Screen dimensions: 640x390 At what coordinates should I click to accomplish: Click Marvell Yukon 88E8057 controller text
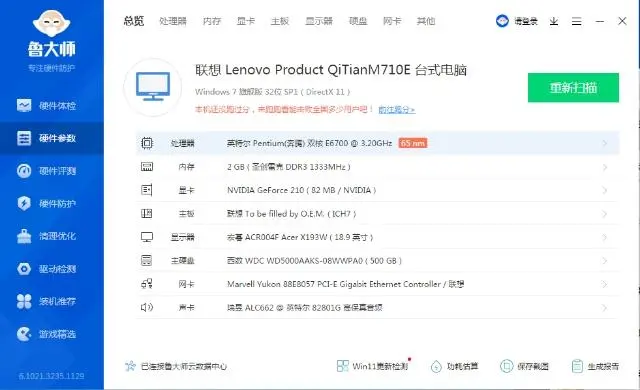coord(345,284)
